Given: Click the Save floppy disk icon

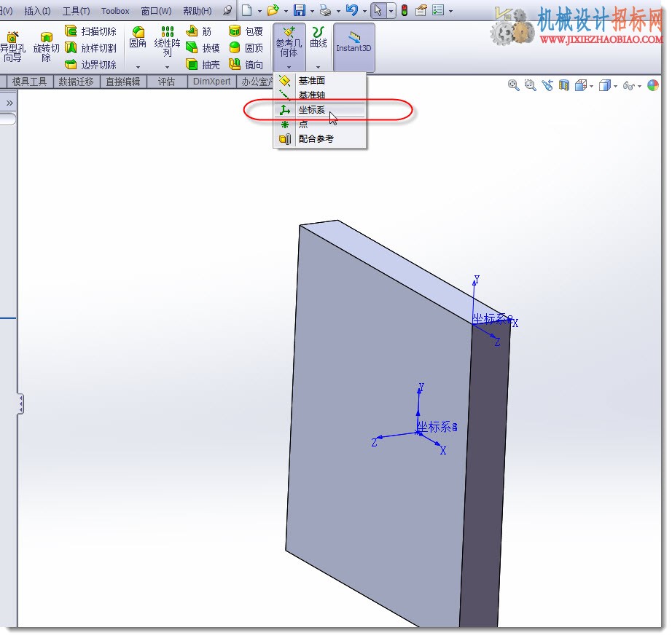Looking at the screenshot, I should tap(299, 10).
